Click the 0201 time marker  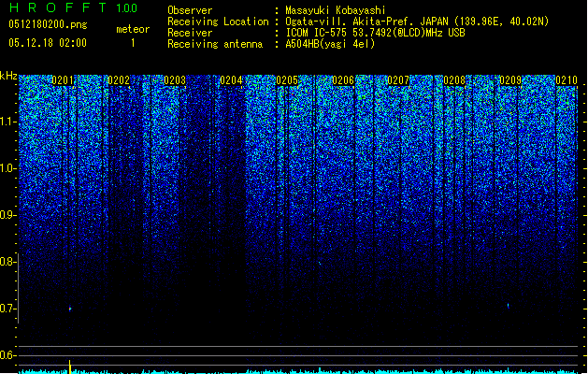coord(63,80)
